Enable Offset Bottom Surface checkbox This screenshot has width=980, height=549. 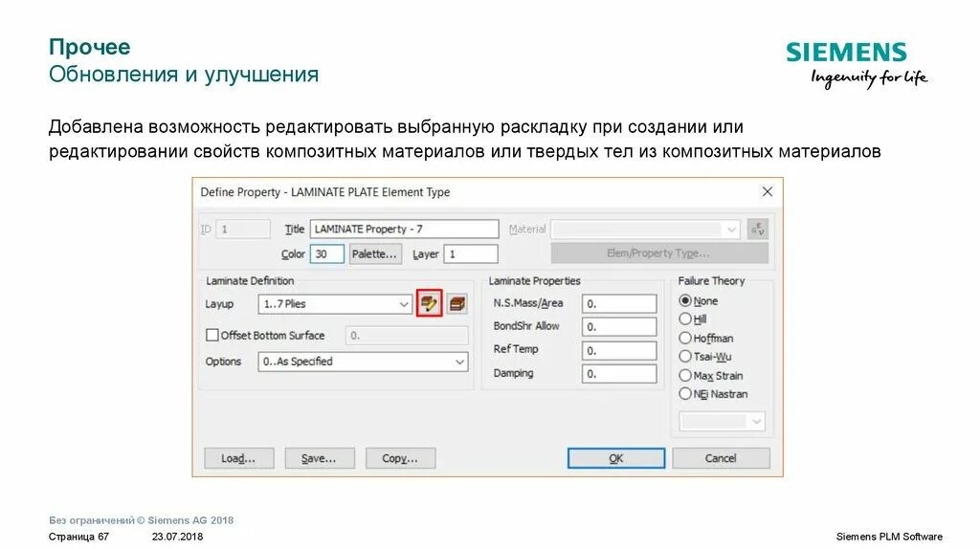point(212,336)
